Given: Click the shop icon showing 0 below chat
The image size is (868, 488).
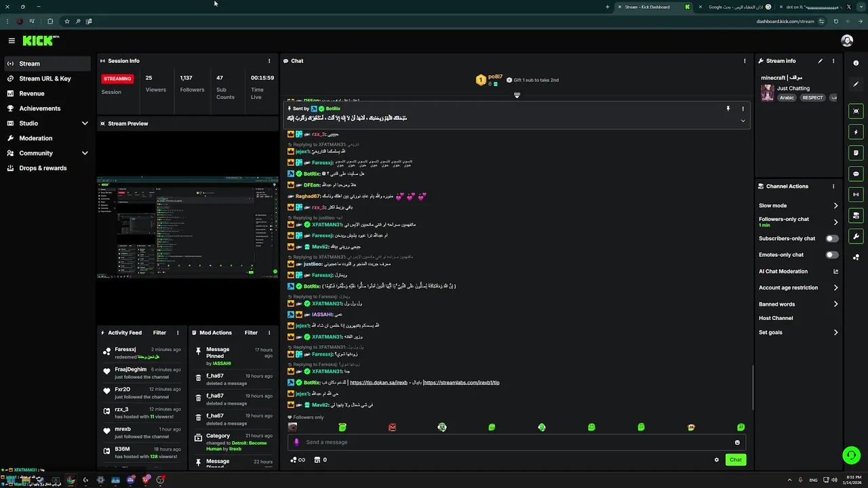Looking at the screenshot, I should (321, 460).
